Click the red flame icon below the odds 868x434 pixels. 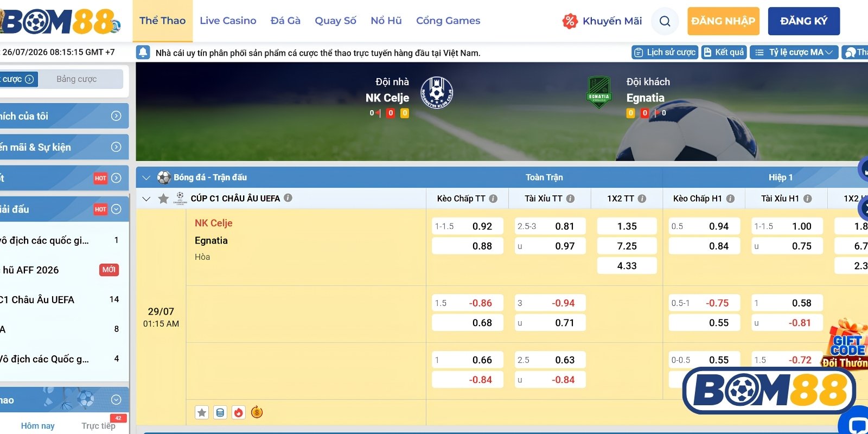click(239, 412)
